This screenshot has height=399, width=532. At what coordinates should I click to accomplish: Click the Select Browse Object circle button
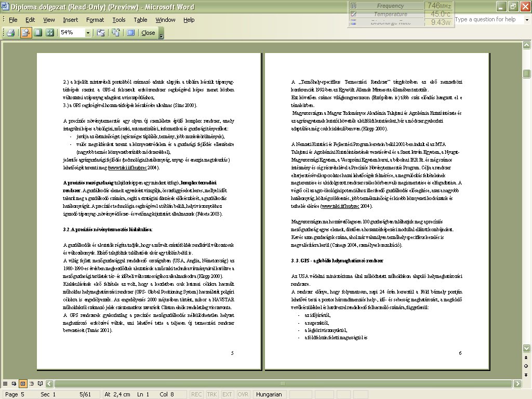526,366
